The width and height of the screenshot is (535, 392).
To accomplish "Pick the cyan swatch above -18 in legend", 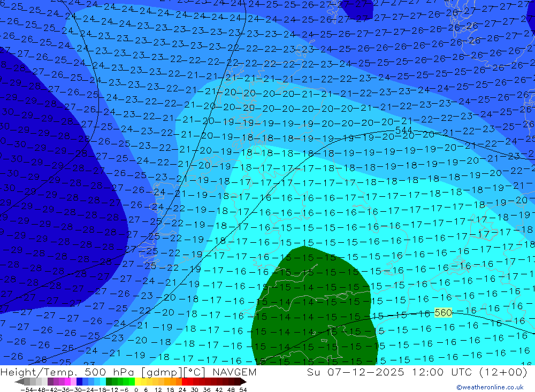I will [x=103, y=382].
